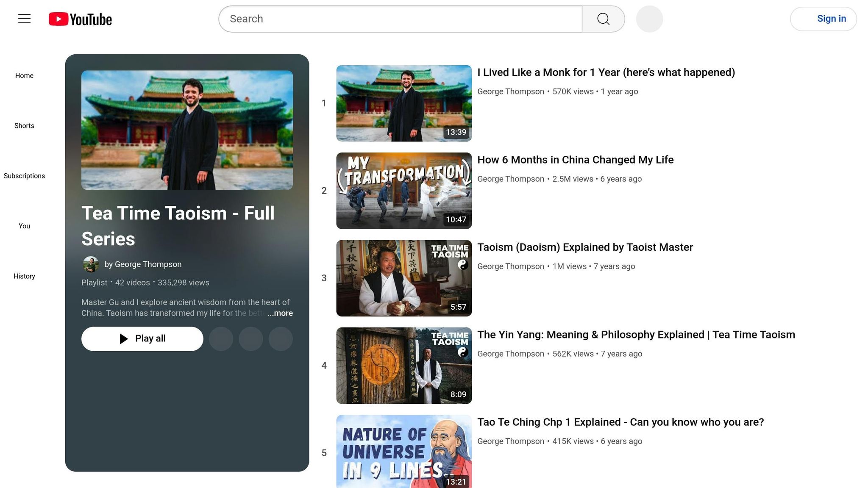Screen dimensions: 868x488
Task: Click first round button after Play all
Action: 221,339
